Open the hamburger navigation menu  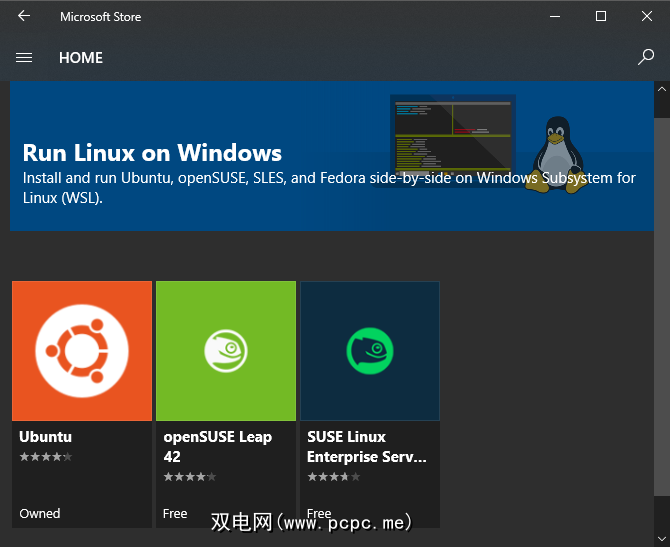click(24, 58)
